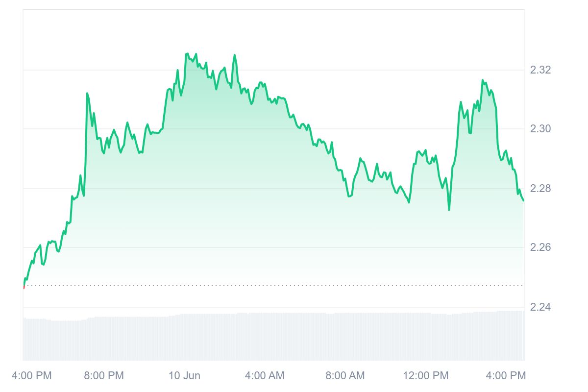Select the 2.28 price axis label
This screenshot has height=392, width=588.
pos(540,189)
